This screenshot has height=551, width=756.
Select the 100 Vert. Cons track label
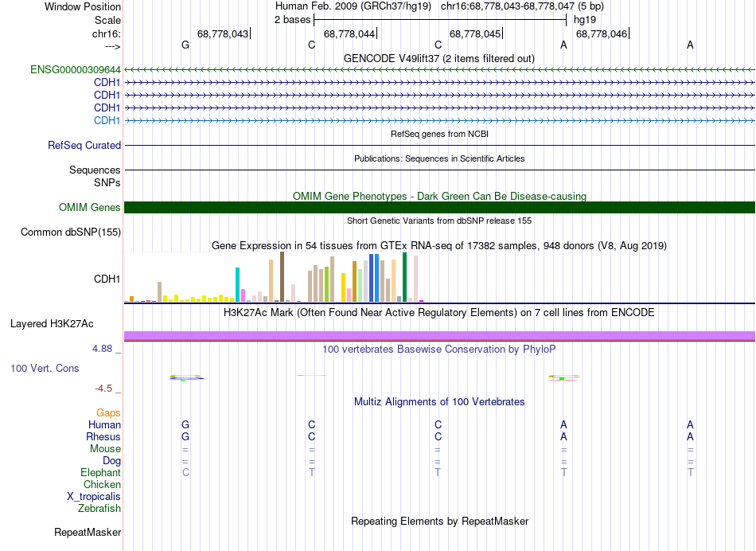pos(45,368)
